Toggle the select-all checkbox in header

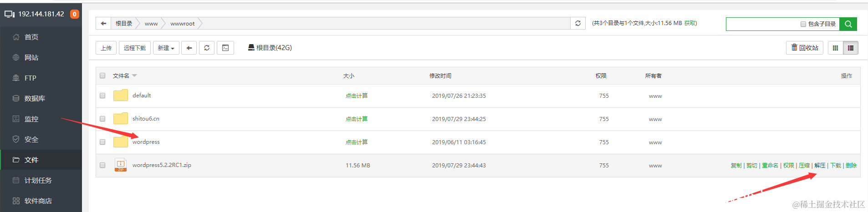coord(102,76)
